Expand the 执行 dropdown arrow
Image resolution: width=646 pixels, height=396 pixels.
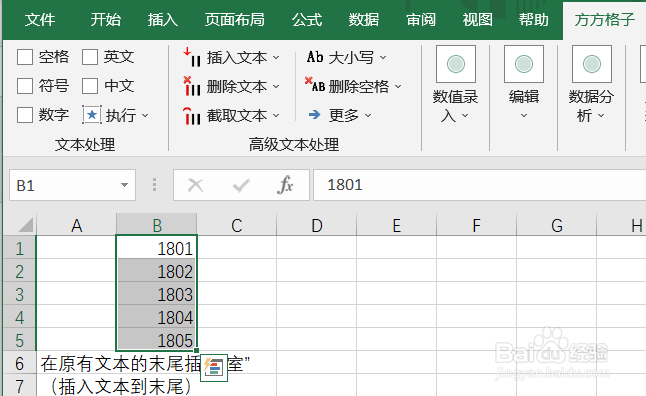(x=145, y=115)
